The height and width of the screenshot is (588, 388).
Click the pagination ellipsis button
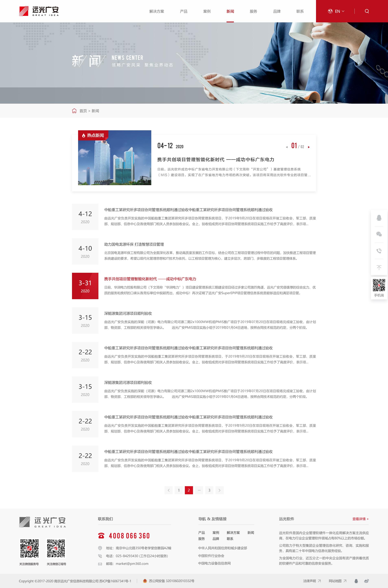pyautogui.click(x=199, y=490)
